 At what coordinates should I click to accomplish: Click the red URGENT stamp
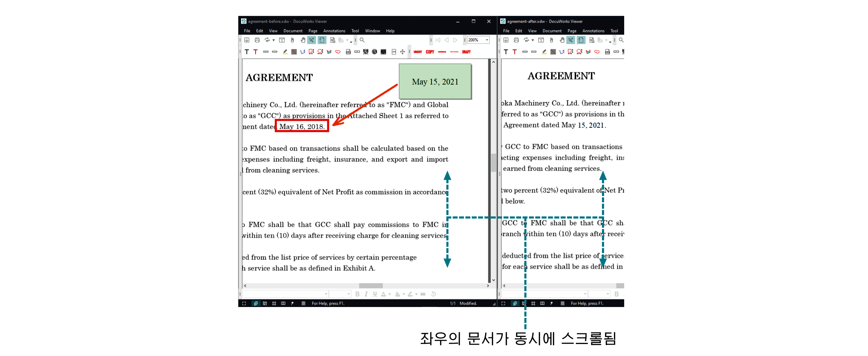pos(418,52)
